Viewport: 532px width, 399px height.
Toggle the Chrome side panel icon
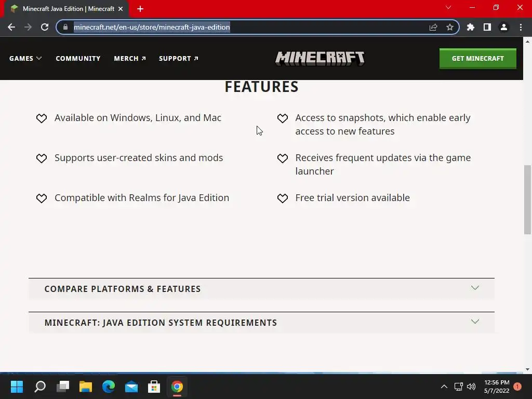pos(487,27)
